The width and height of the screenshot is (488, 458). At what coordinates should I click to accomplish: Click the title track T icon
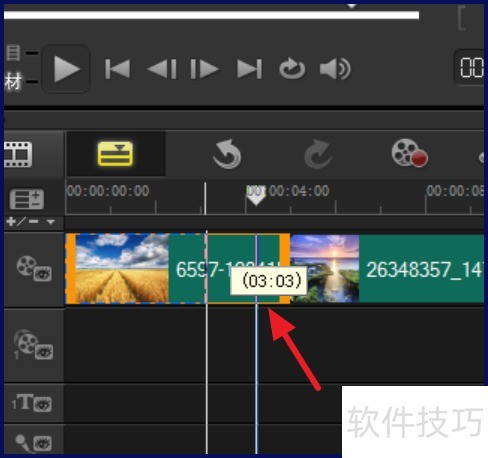[25, 401]
